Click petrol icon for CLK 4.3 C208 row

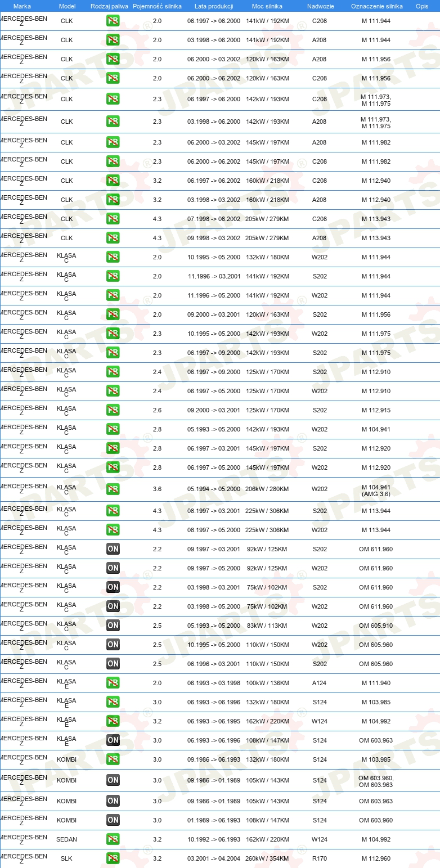click(113, 219)
